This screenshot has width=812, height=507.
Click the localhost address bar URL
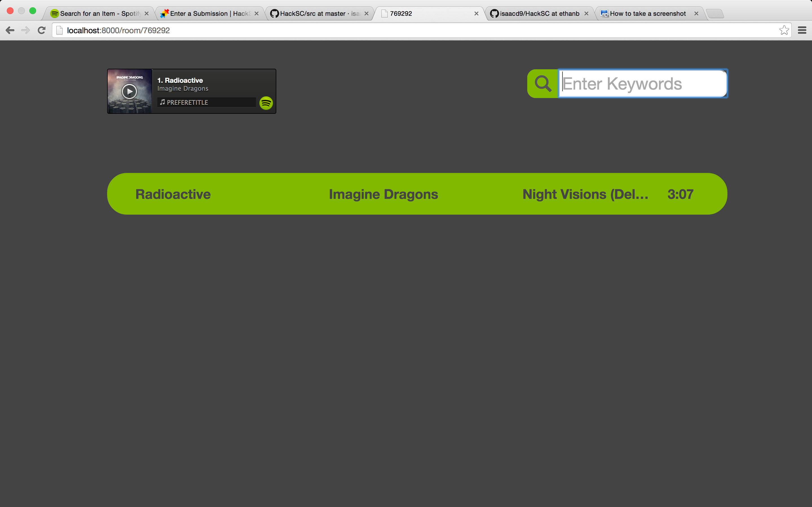pyautogui.click(x=118, y=30)
